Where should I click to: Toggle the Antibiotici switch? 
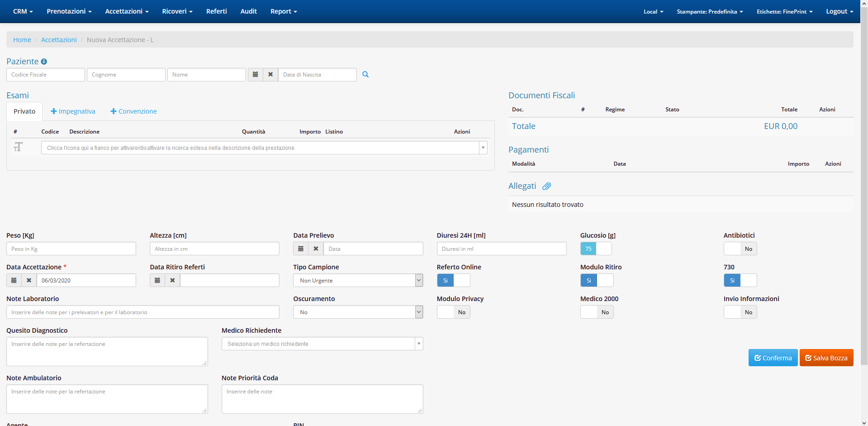tap(740, 249)
